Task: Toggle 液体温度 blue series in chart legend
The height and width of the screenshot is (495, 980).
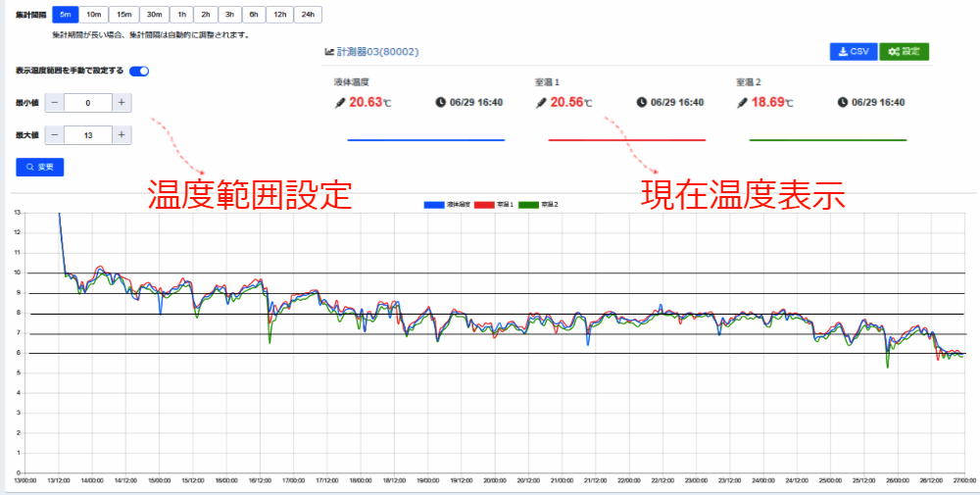Action: click(x=433, y=204)
